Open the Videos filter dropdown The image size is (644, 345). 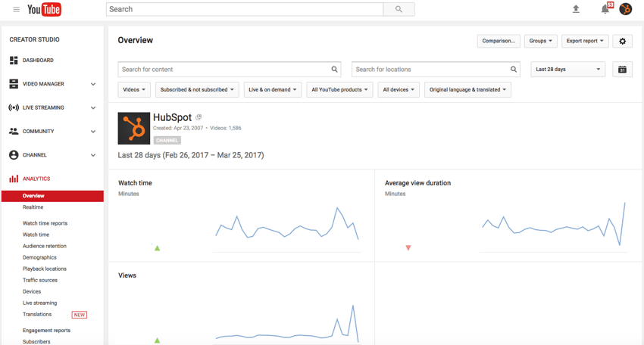(x=134, y=89)
